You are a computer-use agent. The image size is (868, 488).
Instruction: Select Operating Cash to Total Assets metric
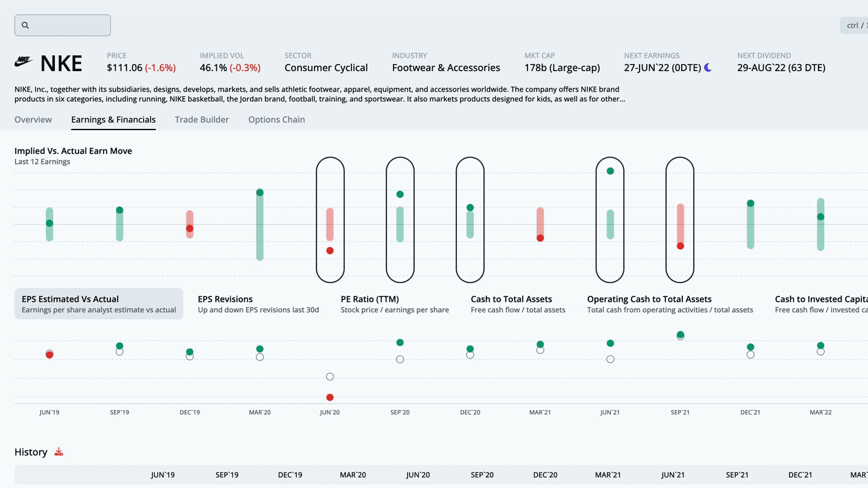coord(670,304)
